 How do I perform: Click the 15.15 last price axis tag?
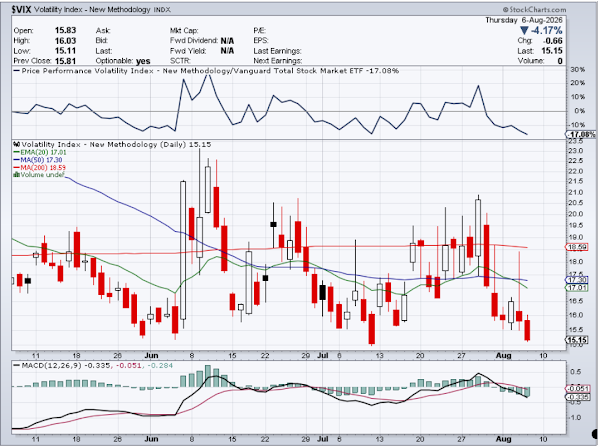click(577, 340)
